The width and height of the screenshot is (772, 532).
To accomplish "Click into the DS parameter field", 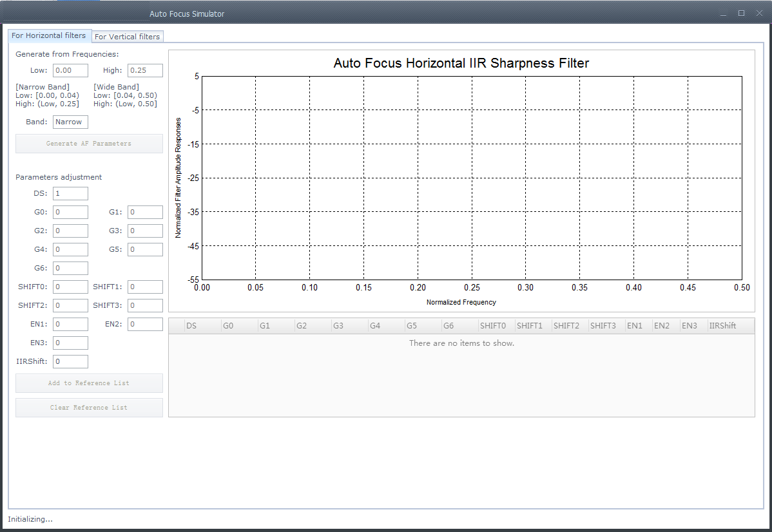I will click(x=70, y=193).
